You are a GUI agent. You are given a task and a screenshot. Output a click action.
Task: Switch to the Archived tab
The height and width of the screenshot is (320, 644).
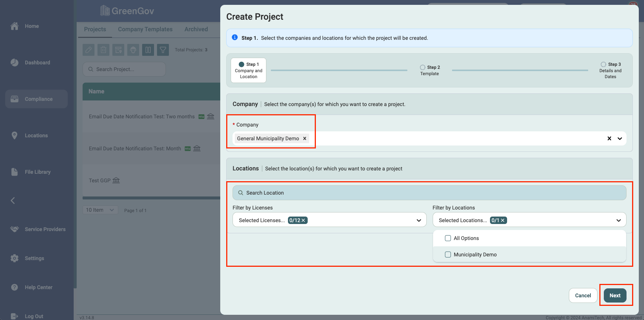(x=196, y=29)
